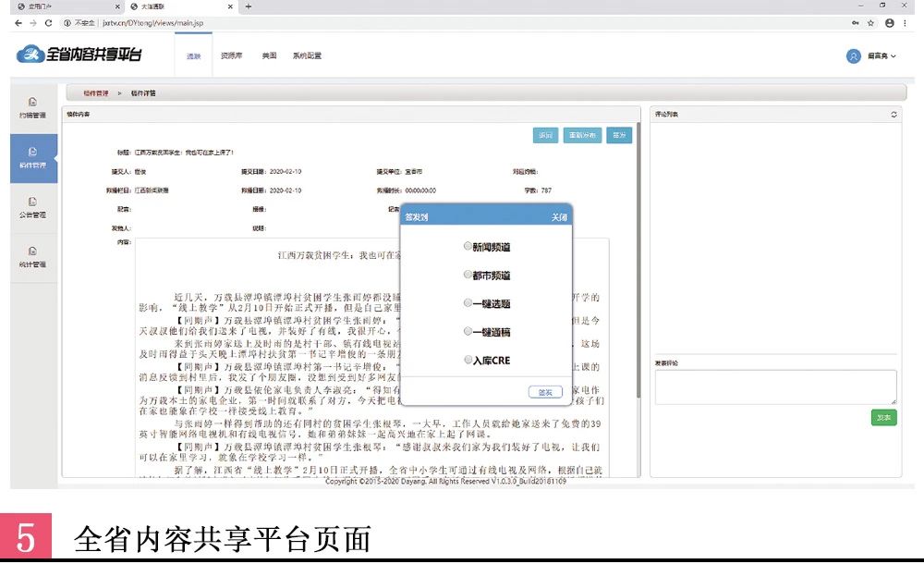This screenshot has width=924, height=564.
Task: Select the 都市频道 radio option
Action: point(468,275)
